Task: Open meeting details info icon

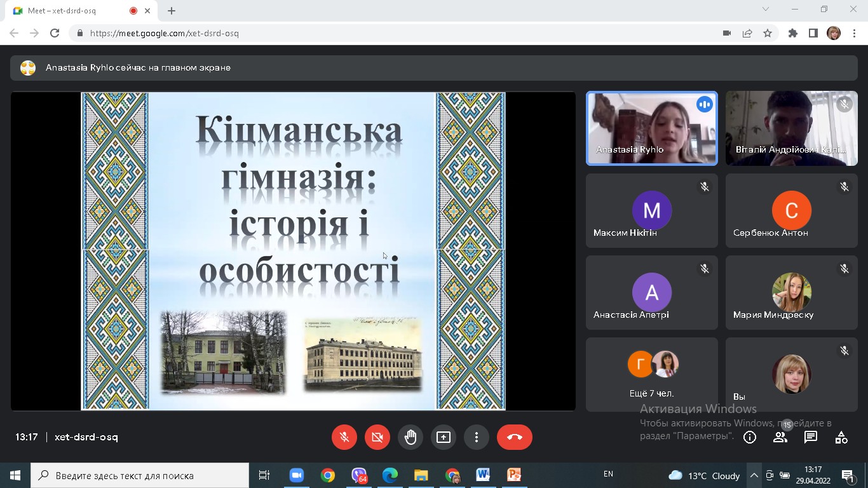Action: click(x=750, y=437)
